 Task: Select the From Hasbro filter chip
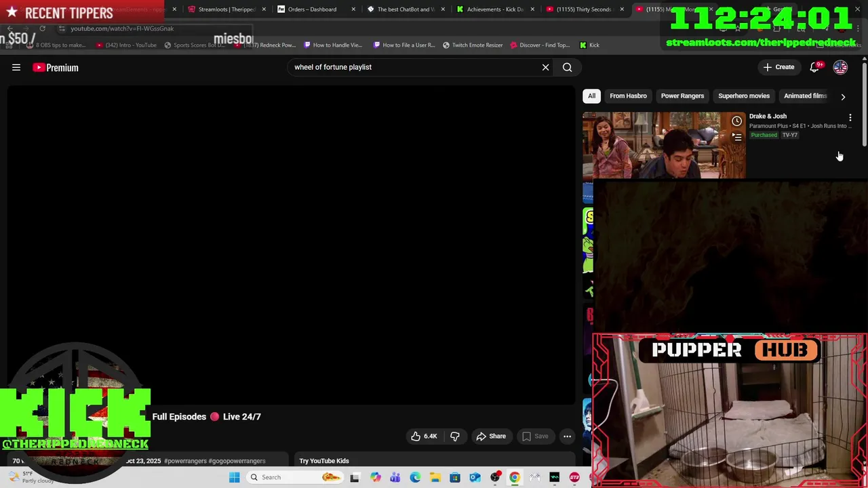tap(628, 96)
